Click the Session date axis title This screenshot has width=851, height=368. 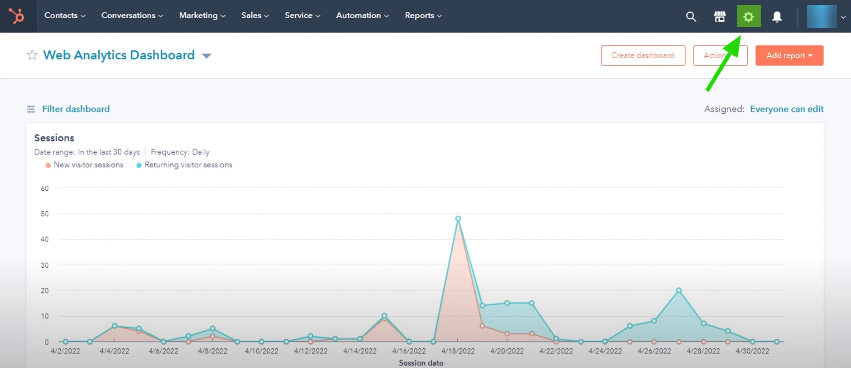[x=421, y=363]
